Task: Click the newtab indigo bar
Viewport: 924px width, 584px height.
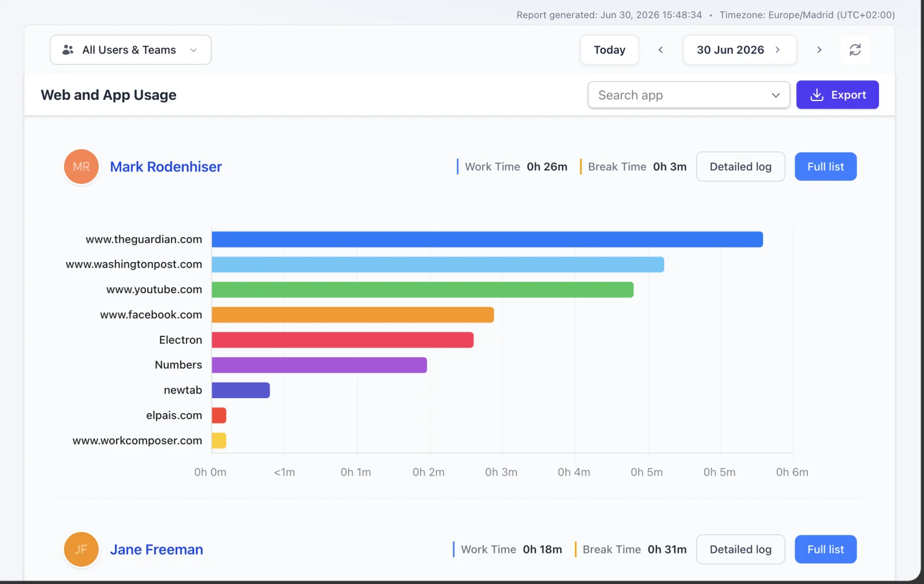Action: [x=241, y=390]
